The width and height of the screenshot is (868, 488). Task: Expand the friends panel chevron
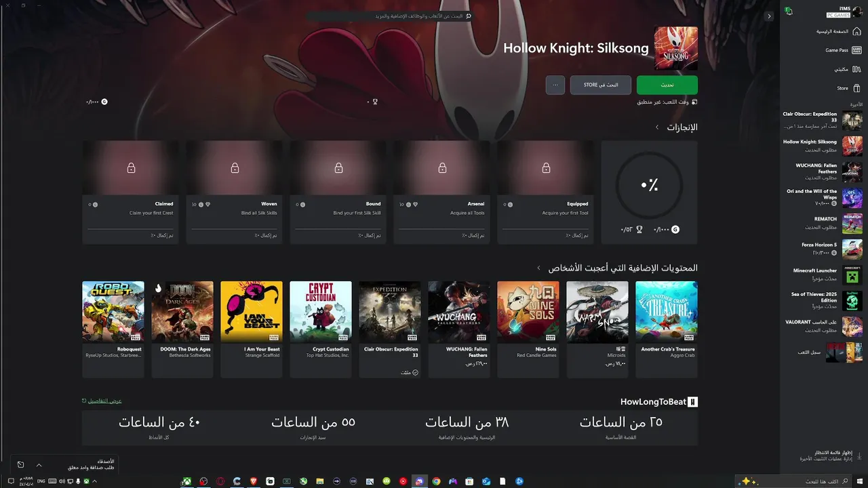click(x=39, y=465)
